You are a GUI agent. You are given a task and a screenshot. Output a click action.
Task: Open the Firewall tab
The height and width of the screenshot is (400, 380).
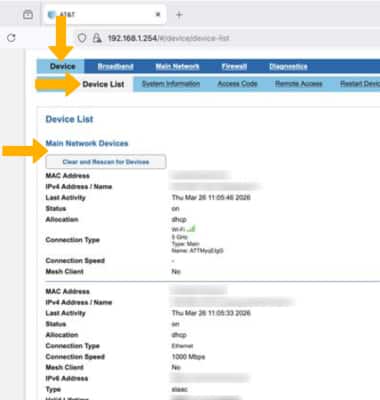[234, 67]
